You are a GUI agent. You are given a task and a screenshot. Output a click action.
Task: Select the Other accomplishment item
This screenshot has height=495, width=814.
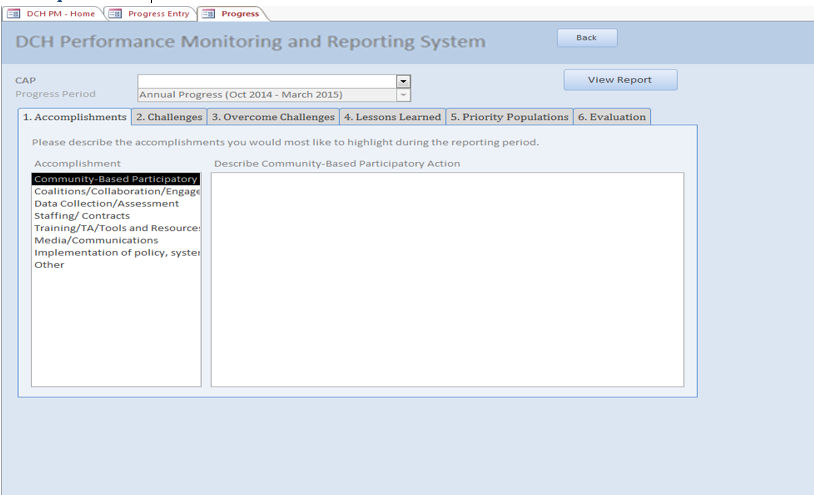(x=49, y=265)
